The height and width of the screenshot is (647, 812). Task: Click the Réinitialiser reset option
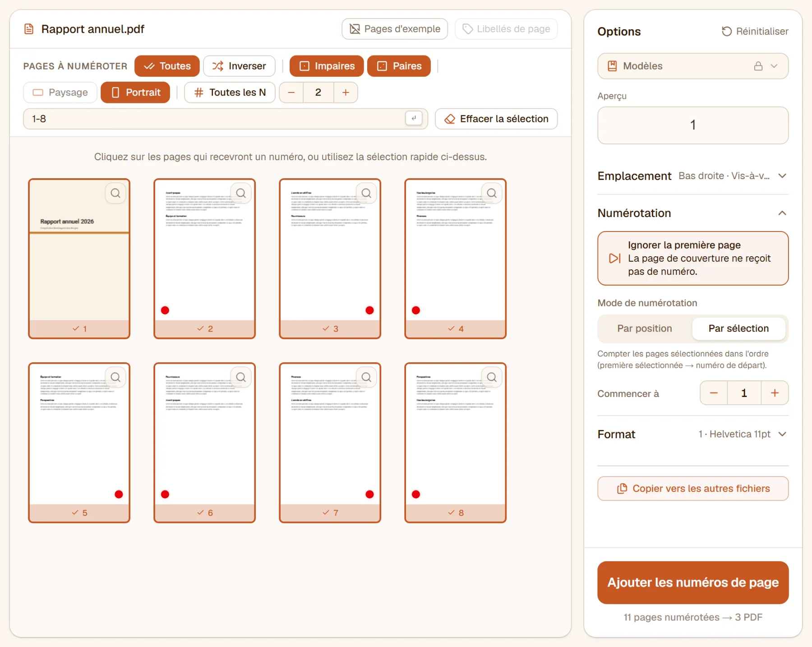755,31
